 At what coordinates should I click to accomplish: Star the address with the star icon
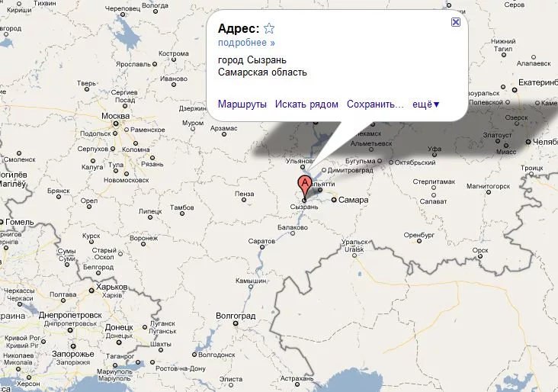(269, 28)
